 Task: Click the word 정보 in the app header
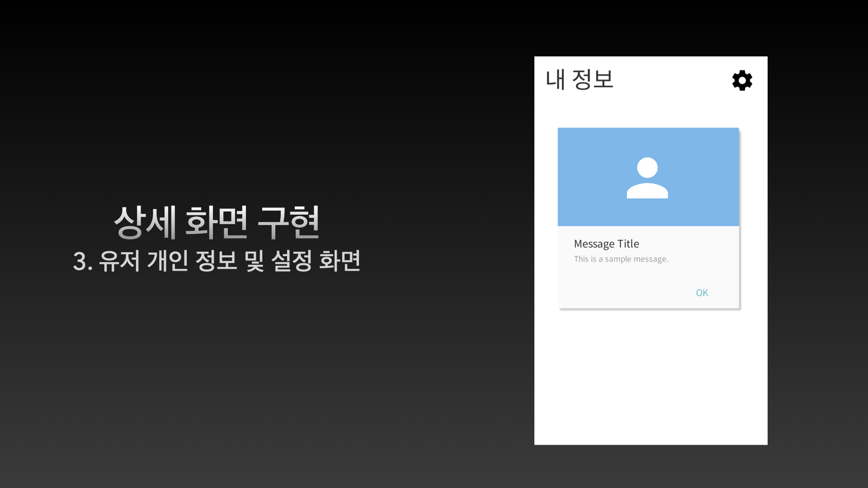coord(592,80)
